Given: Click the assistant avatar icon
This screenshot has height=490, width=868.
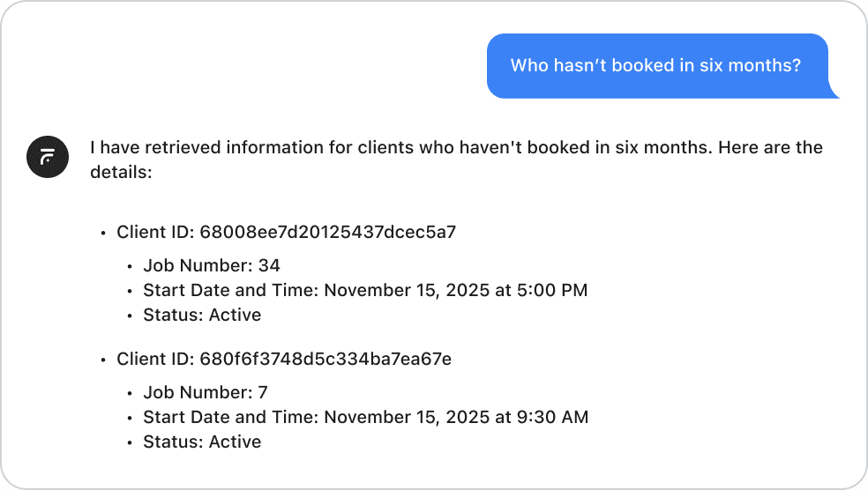Looking at the screenshot, I should click(x=48, y=158).
